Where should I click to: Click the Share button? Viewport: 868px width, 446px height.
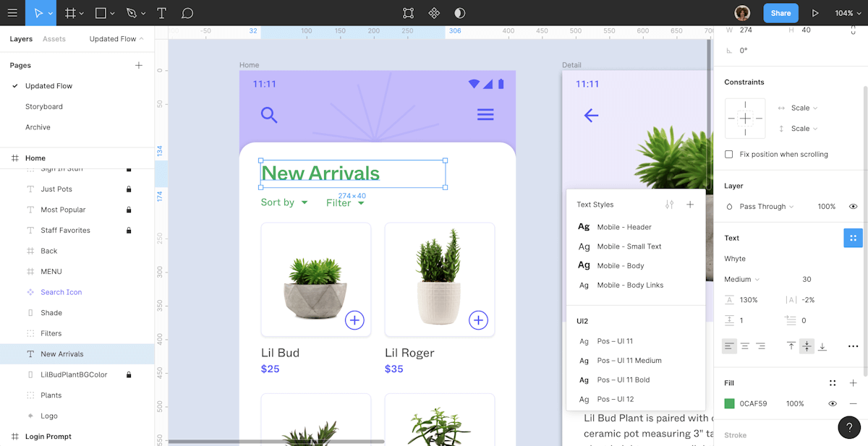(x=780, y=13)
